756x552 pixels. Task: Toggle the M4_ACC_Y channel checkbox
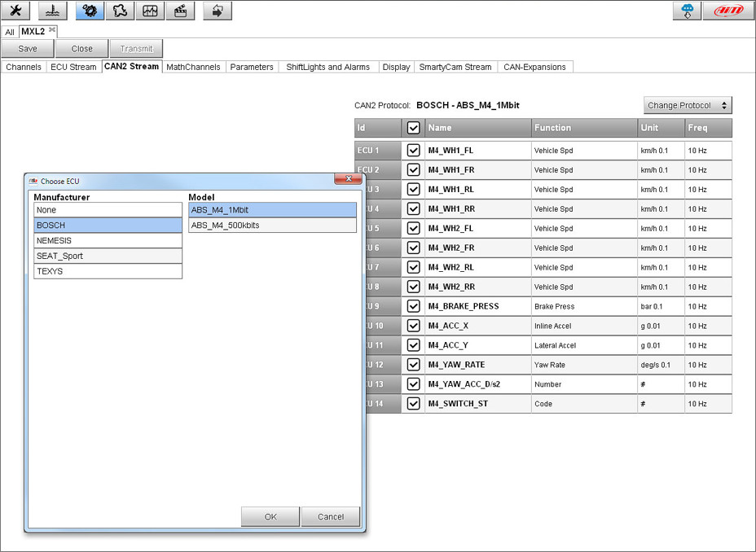[x=413, y=345]
